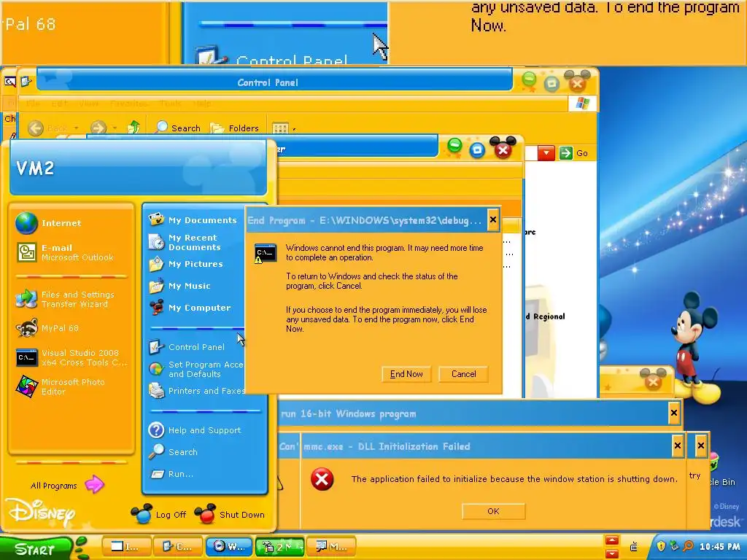Open the Forward button history dropdown arrow
The width and height of the screenshot is (747, 560).
(115, 128)
